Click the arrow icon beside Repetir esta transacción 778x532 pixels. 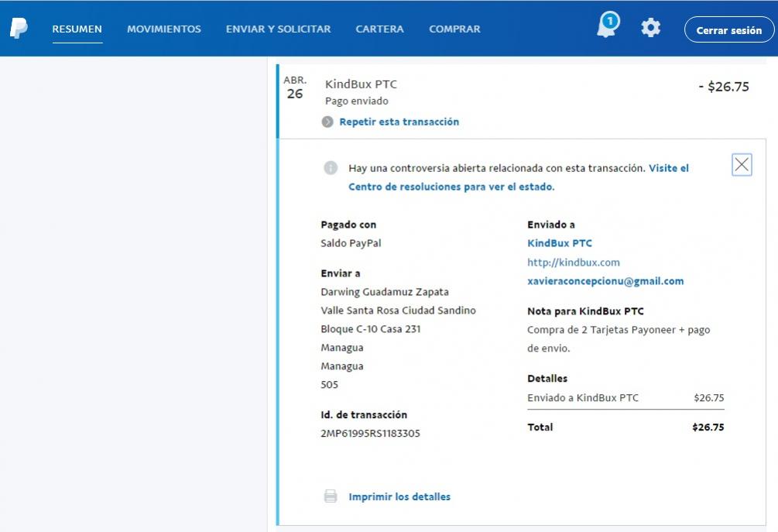(327, 122)
